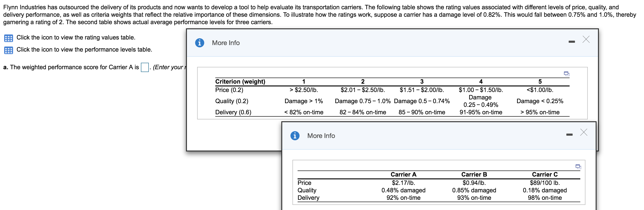The height and width of the screenshot is (210, 644).
Task: Select the 'Damage 0.75 – 1.0%' quality cell
Action: click(x=363, y=101)
